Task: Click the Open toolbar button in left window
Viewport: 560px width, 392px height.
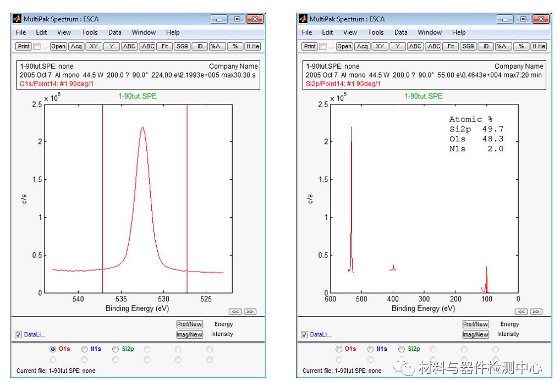Action: (x=58, y=46)
